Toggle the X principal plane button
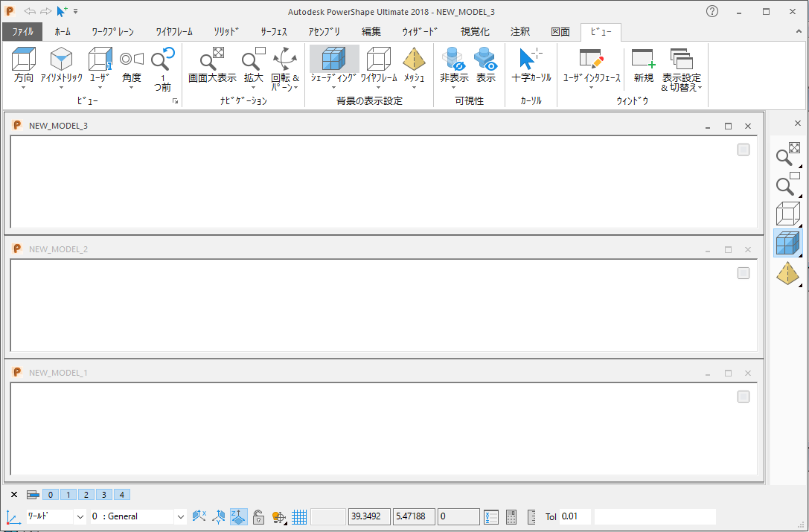Image resolution: width=809 pixels, height=532 pixels. [199, 516]
